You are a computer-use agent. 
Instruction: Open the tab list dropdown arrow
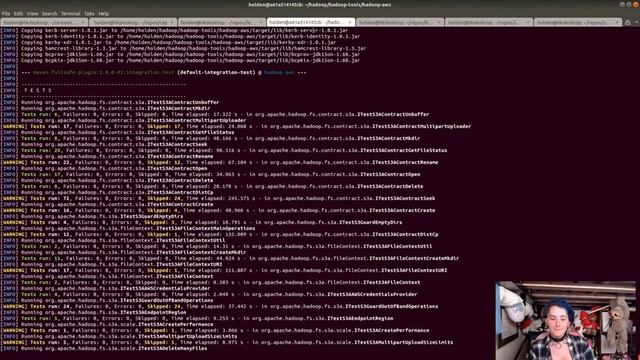[x=636, y=22]
